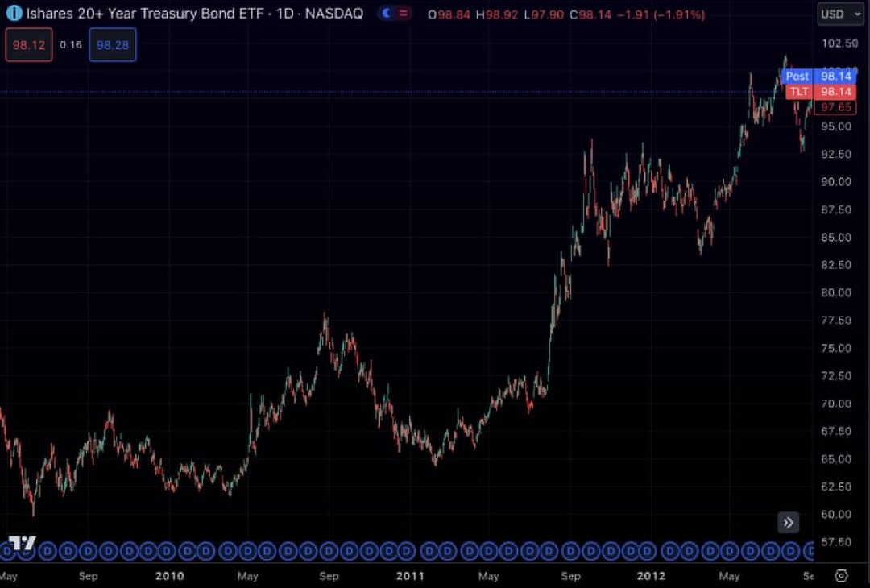
Task: Click the 0.16 spread value
Action: pos(70,45)
